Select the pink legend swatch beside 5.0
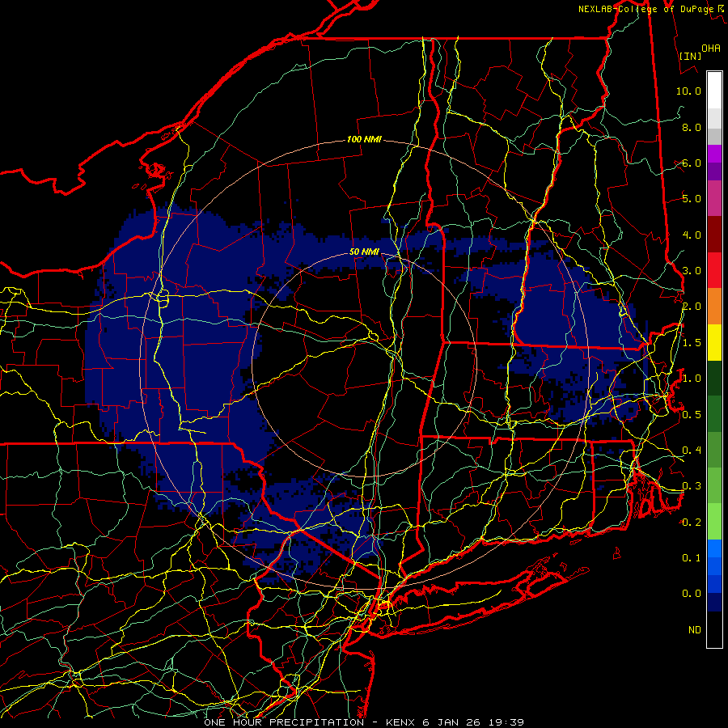 coord(714,198)
